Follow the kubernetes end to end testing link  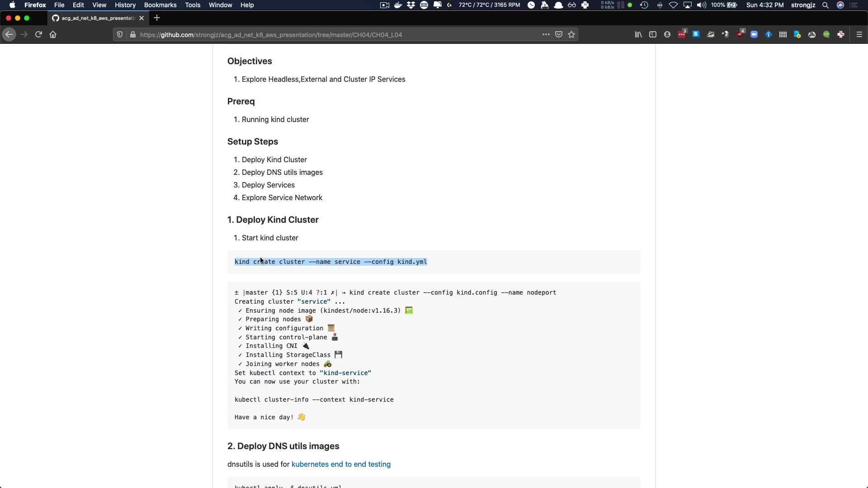coord(341,464)
